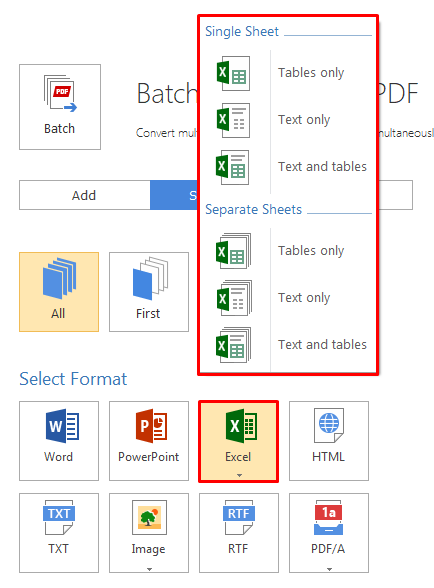Image resolution: width=434 pixels, height=588 pixels.
Task: Select HTML output format
Action: tap(329, 441)
